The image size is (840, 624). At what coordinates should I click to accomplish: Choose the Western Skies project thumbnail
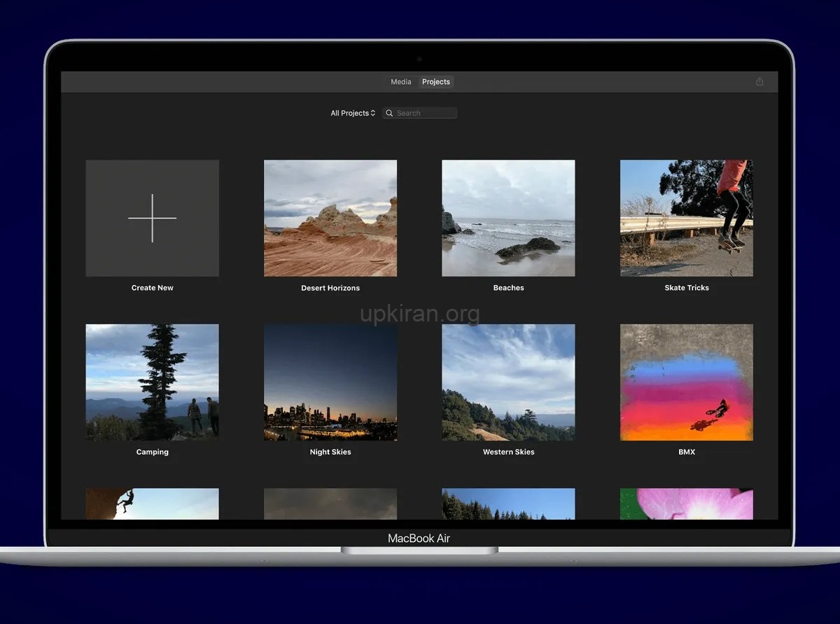[x=508, y=382]
